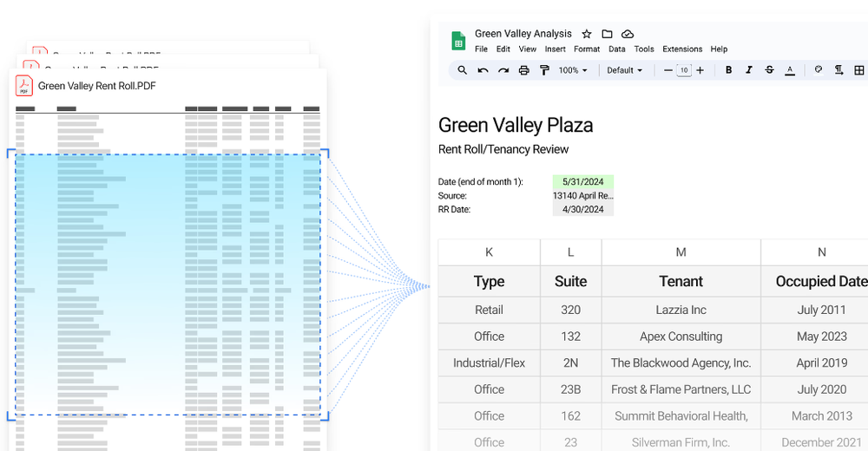
Task: Select suite cell 2N
Action: pyautogui.click(x=571, y=363)
